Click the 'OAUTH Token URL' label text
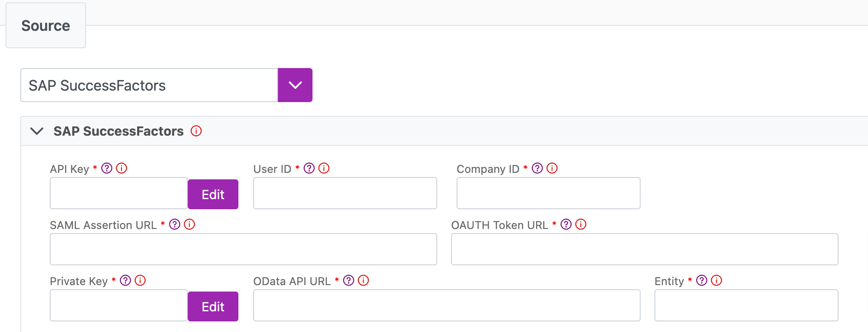868x332 pixels. (x=500, y=225)
